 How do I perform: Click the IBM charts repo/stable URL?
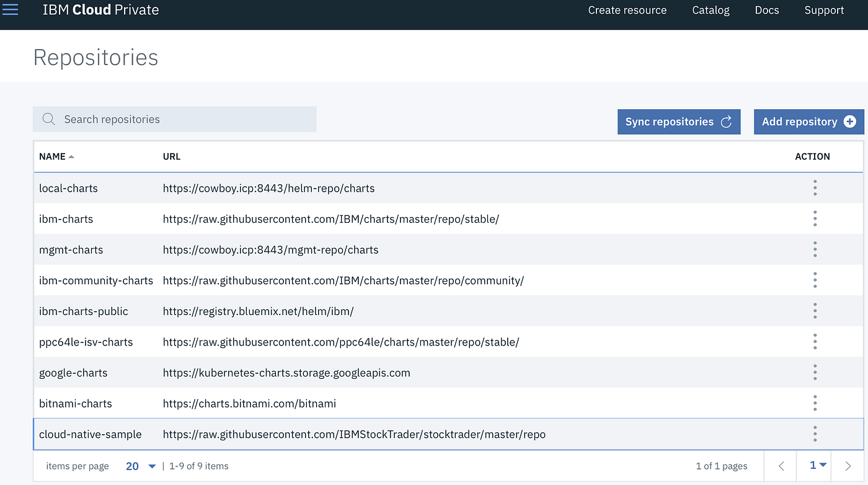[331, 219]
